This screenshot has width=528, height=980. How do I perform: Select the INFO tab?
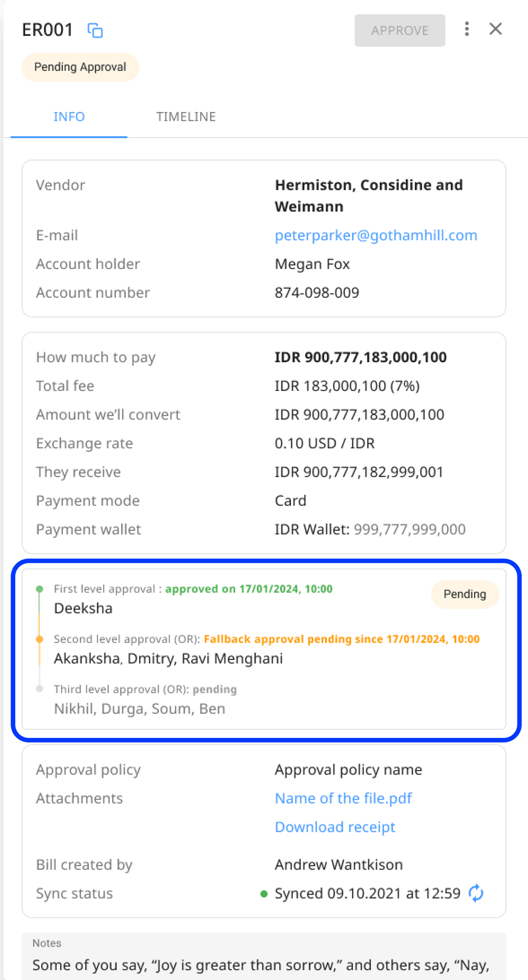(69, 117)
